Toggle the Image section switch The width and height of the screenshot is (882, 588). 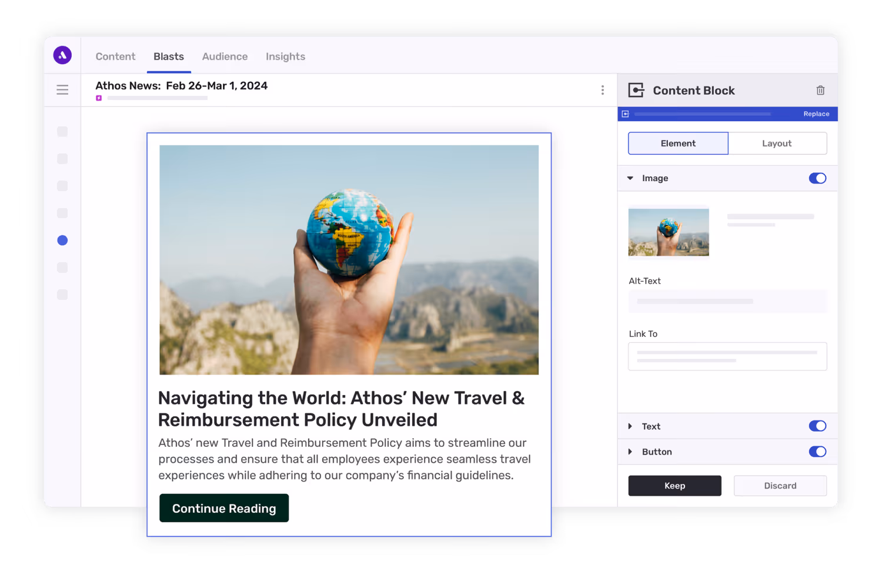coord(817,178)
